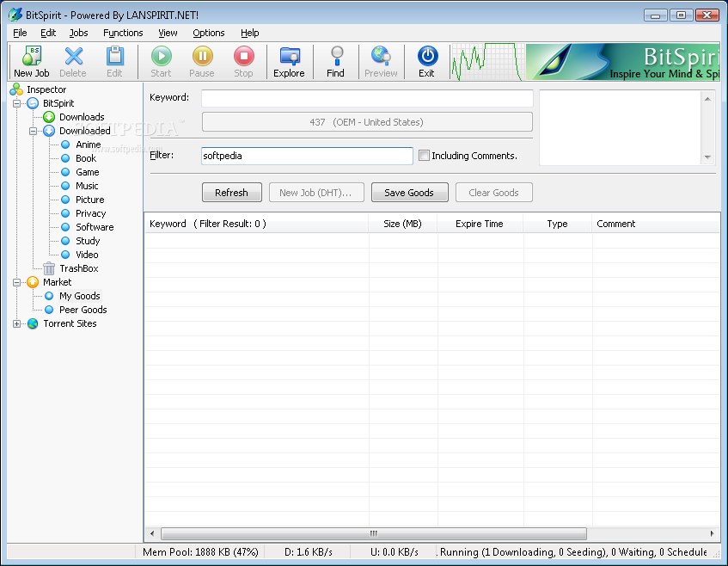Click the orange Pause icon
The width and height of the screenshot is (728, 566).
[203, 56]
